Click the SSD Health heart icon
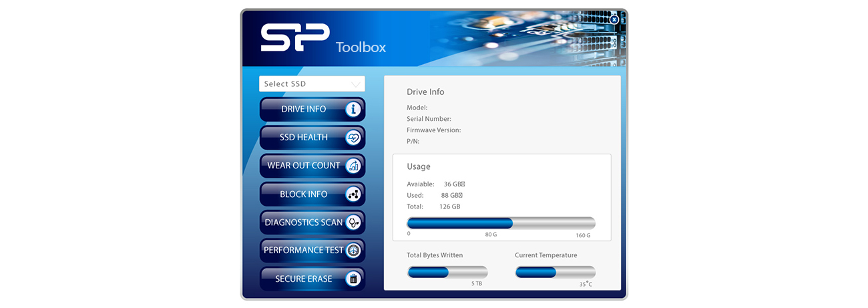 coord(353,138)
